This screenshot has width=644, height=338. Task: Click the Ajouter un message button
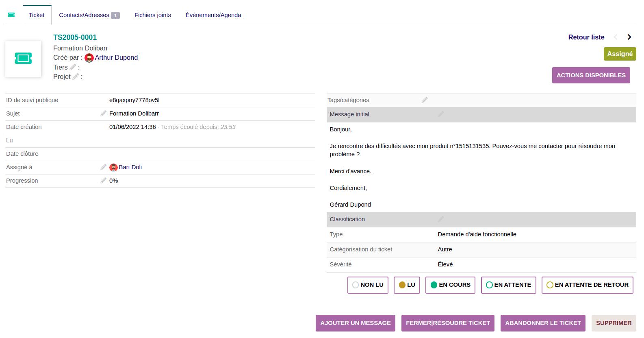[x=356, y=323]
